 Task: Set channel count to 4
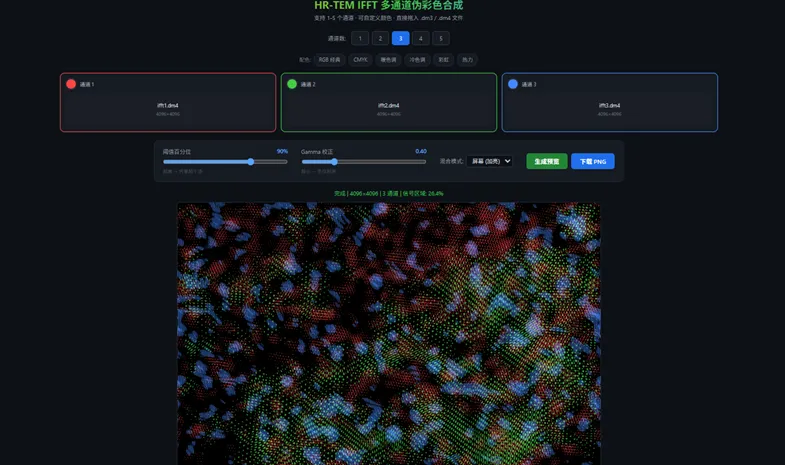pyautogui.click(x=421, y=39)
